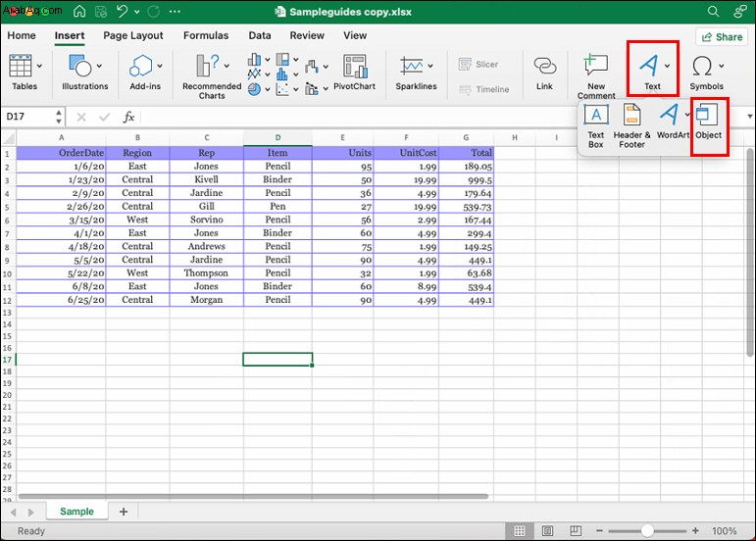Expand the combo chart dropdown arrow
Image resolution: width=756 pixels, height=541 pixels.
(x=326, y=88)
